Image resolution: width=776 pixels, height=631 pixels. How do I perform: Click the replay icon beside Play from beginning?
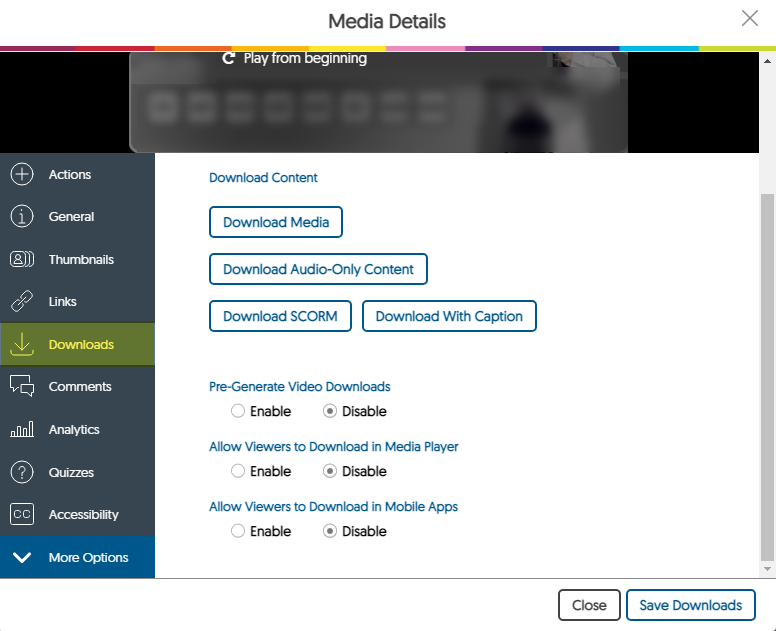[228, 58]
